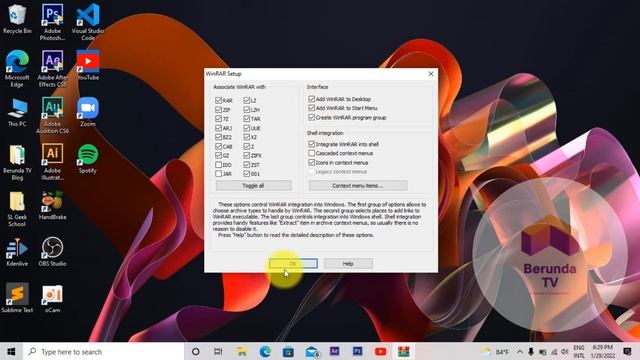Open the Adobe Audition CS6 shortcut
This screenshot has height=360, width=640.
52,115
